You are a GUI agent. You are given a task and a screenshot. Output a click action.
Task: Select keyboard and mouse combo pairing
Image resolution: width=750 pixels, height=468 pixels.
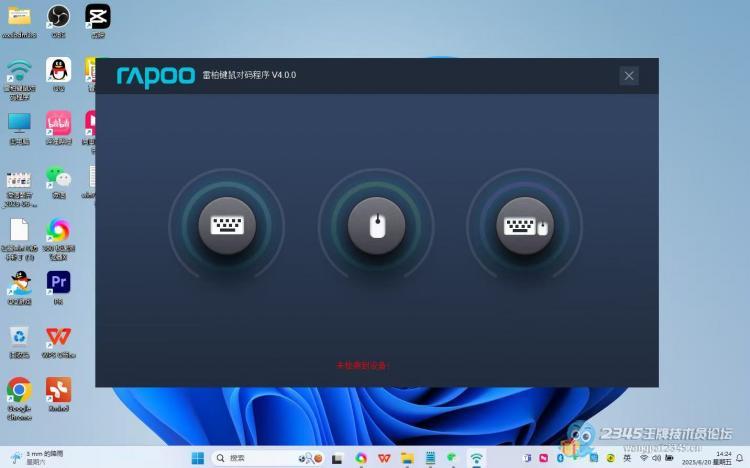point(525,225)
